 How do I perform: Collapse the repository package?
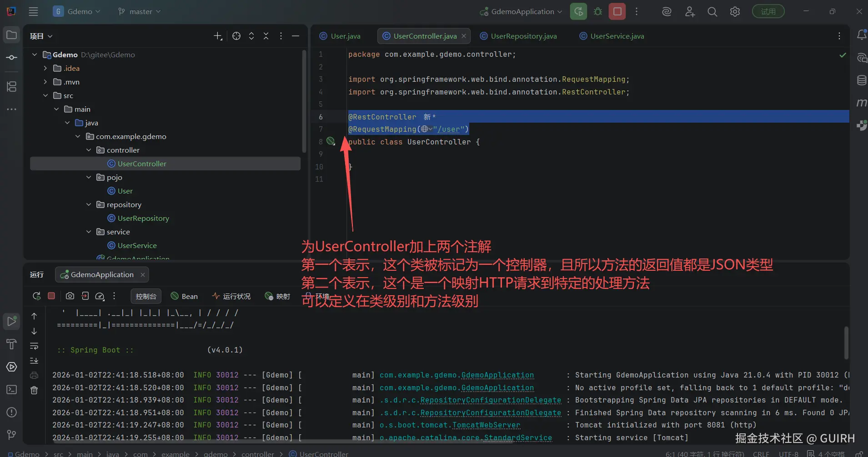[89, 204]
